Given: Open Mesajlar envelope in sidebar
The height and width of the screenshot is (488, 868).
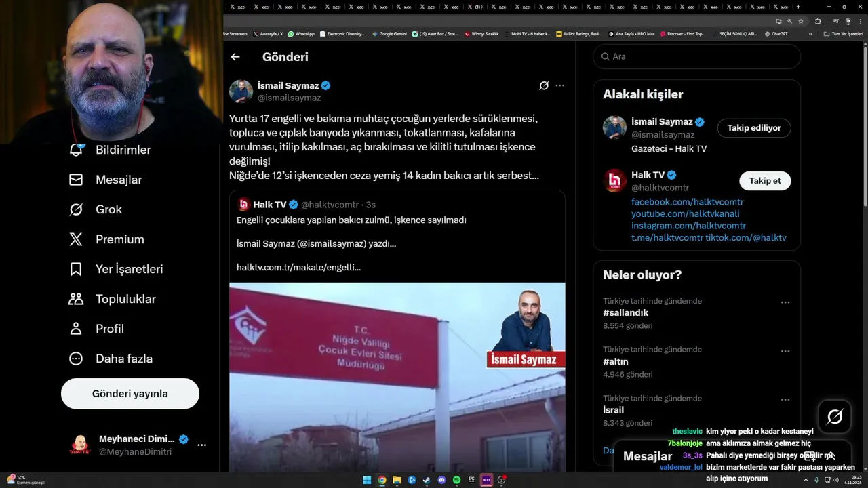Looking at the screenshot, I should tap(76, 180).
